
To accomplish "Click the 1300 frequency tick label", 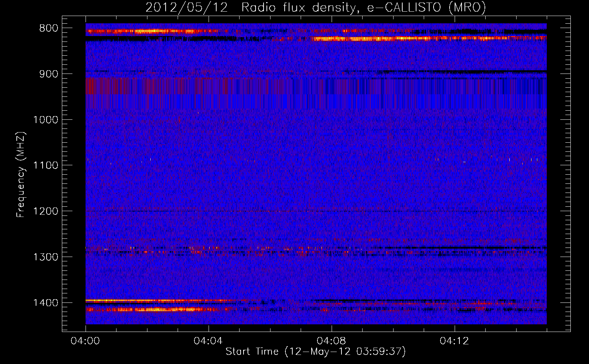I will click(46, 257).
